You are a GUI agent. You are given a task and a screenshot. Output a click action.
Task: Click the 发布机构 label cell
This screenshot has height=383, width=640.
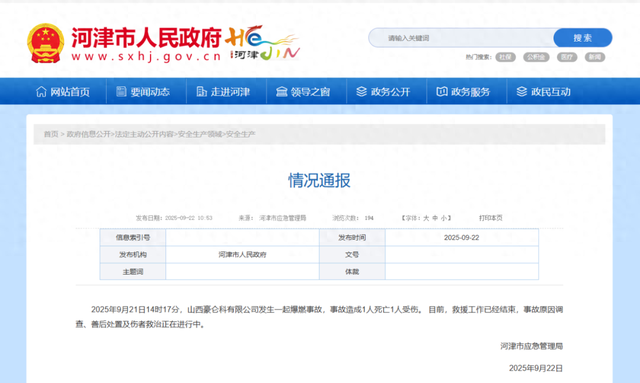coord(133,255)
